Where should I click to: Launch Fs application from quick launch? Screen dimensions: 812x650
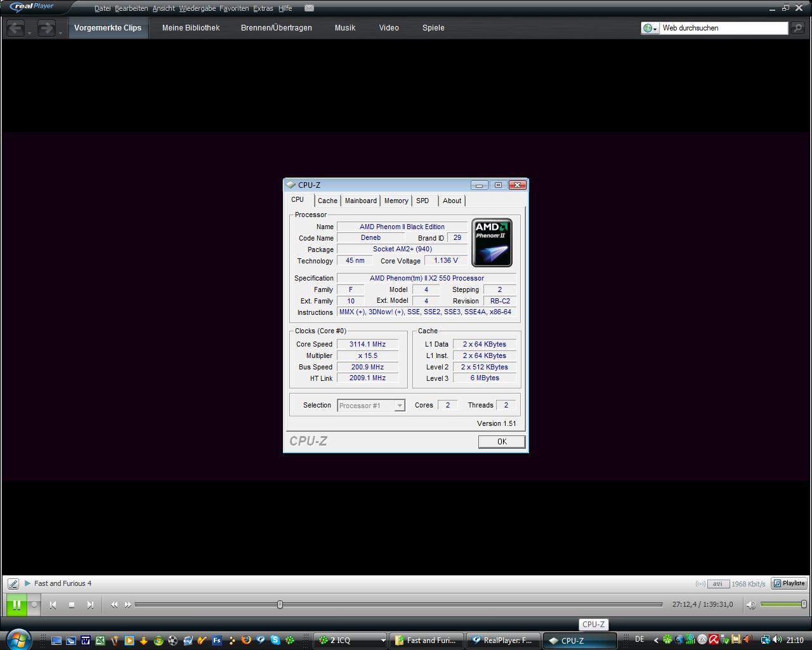(x=217, y=640)
